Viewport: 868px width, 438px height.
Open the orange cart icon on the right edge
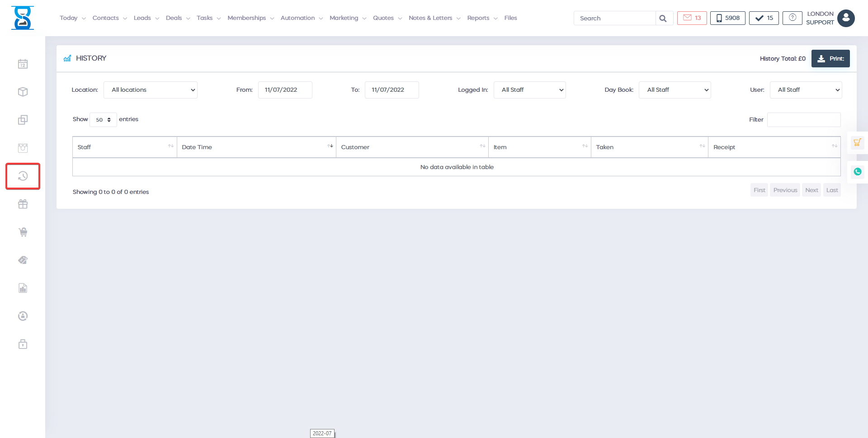(858, 142)
